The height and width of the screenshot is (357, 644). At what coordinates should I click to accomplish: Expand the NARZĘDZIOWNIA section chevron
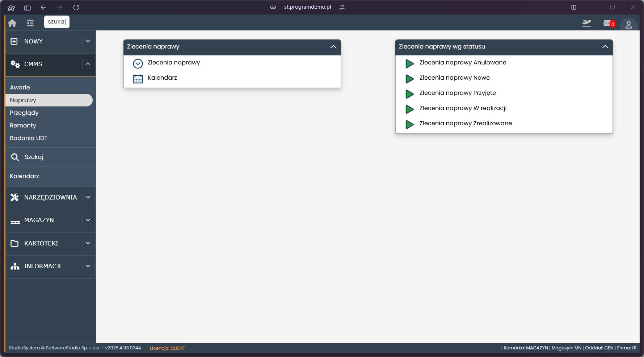pyautogui.click(x=88, y=197)
